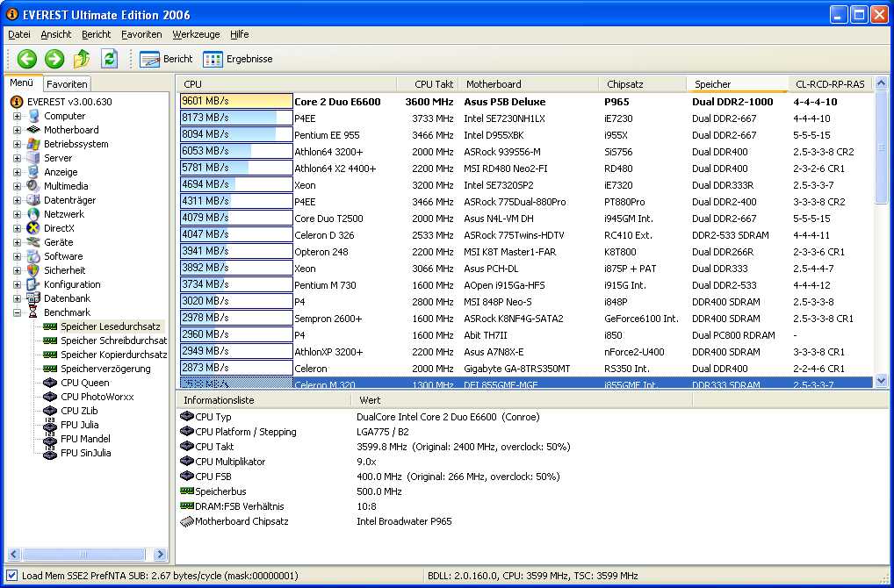This screenshot has height=588, width=894.
Task: Select the Pentium EE 955 row
Action: pos(525,135)
